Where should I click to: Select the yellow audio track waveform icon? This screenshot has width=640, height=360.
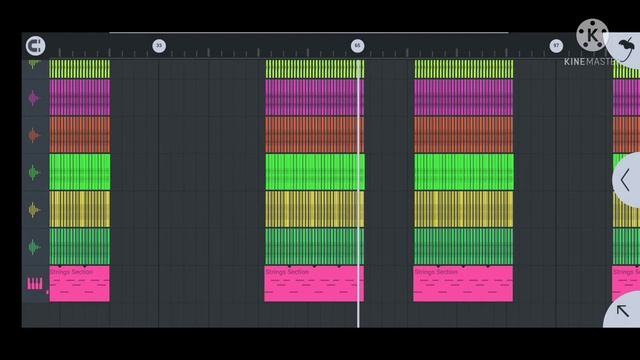pos(33,209)
